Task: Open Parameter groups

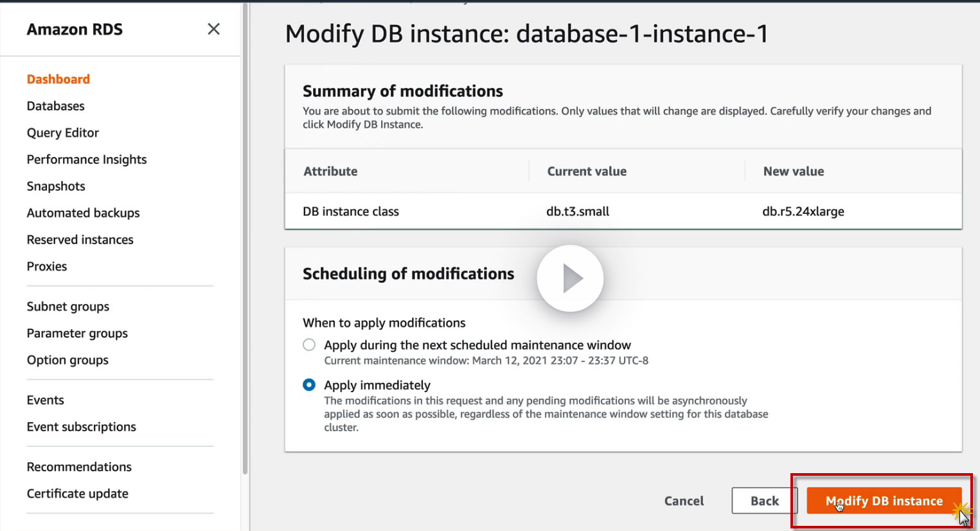Action: (77, 334)
